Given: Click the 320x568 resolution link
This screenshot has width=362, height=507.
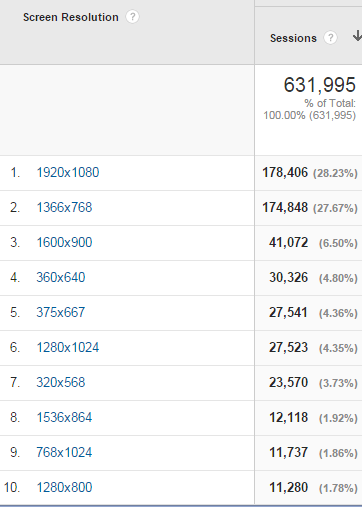Looking at the screenshot, I should point(61,382).
